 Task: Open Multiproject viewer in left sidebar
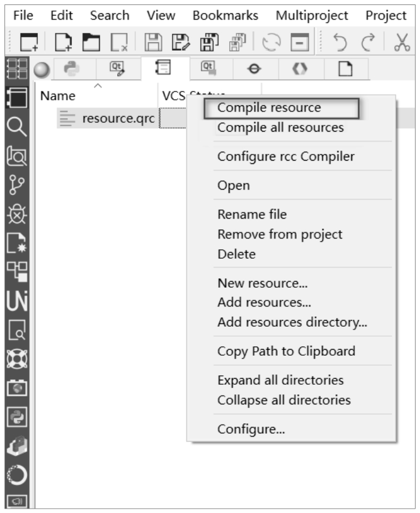[x=17, y=69]
